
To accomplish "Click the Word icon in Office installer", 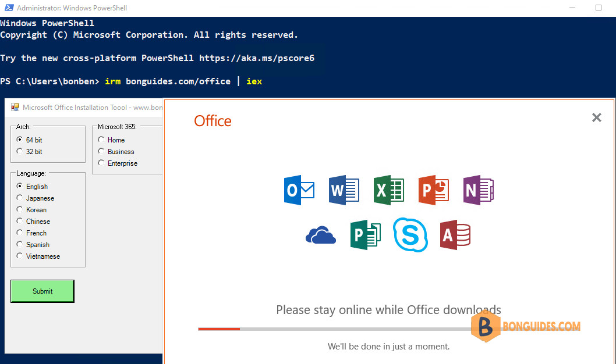I will tap(344, 190).
